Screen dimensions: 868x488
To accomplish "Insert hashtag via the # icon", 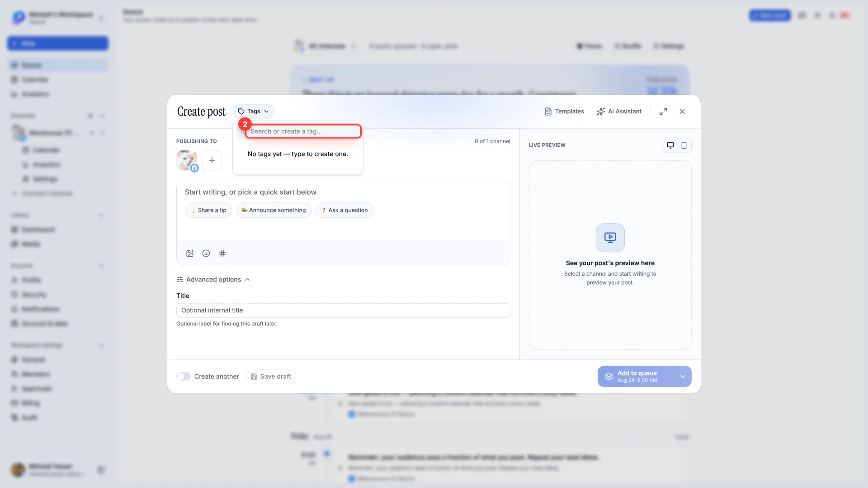I will tap(222, 253).
